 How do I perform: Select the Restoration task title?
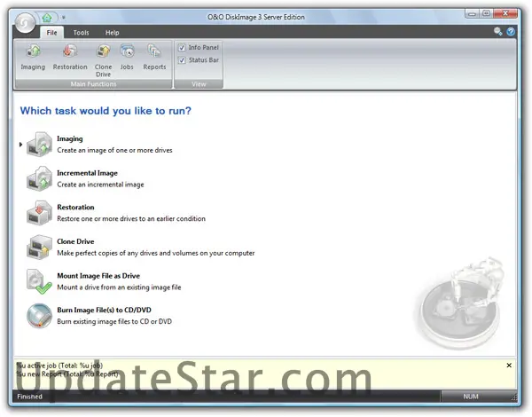tap(75, 207)
